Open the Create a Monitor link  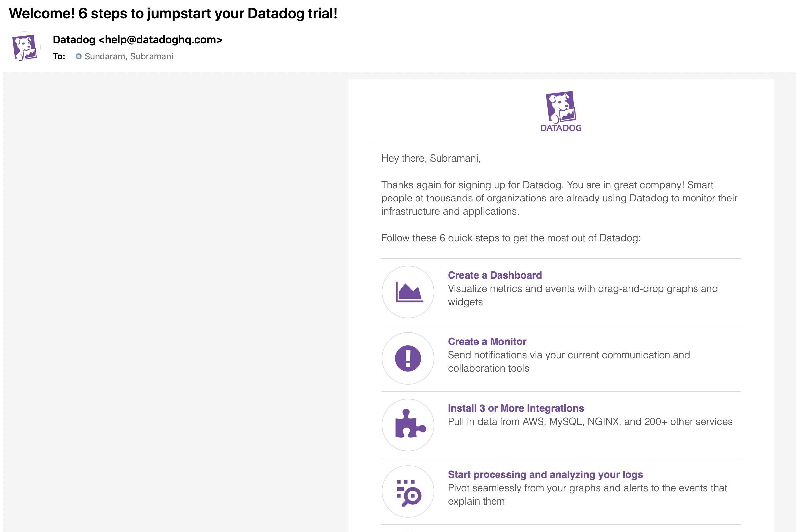pyautogui.click(x=487, y=342)
